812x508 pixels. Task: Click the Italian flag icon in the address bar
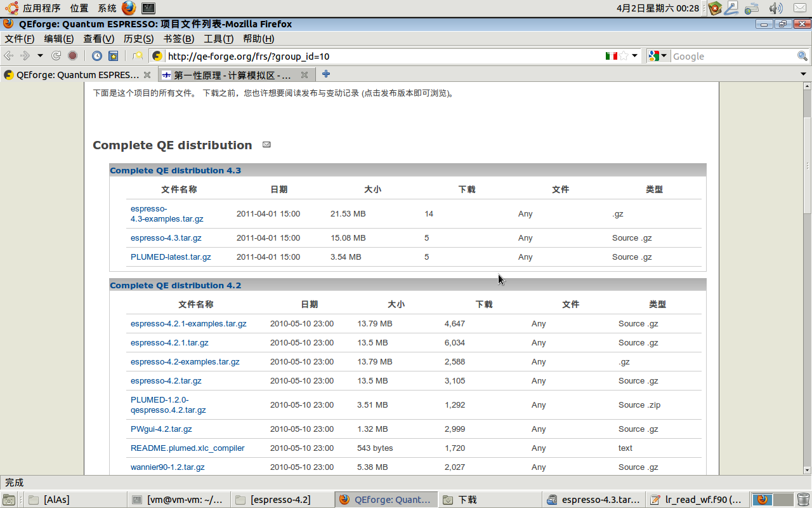click(612, 56)
